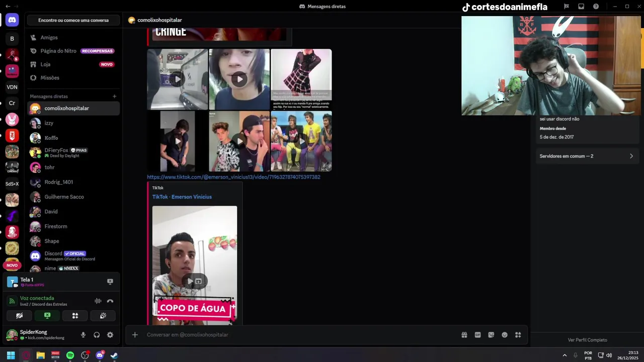Open sticker picker
This screenshot has width=644, height=362.
click(x=491, y=335)
